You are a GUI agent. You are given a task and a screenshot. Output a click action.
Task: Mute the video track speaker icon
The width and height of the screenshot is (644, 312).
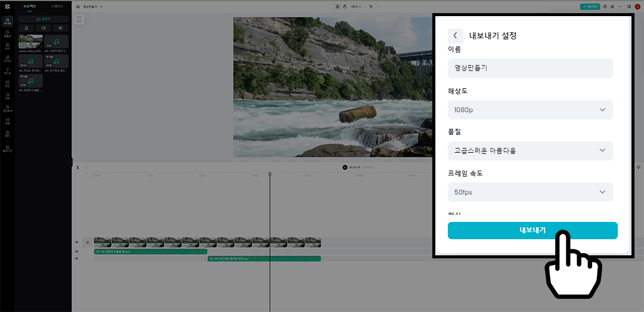click(76, 243)
